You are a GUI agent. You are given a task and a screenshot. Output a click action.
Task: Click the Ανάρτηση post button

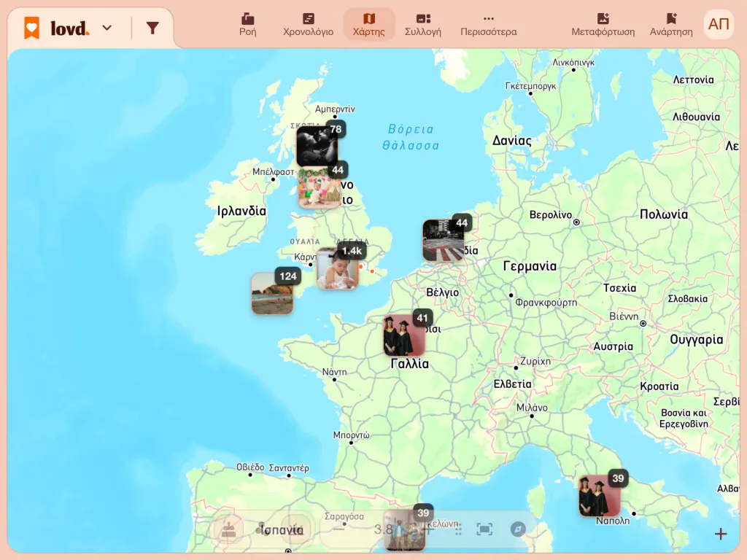(x=671, y=24)
